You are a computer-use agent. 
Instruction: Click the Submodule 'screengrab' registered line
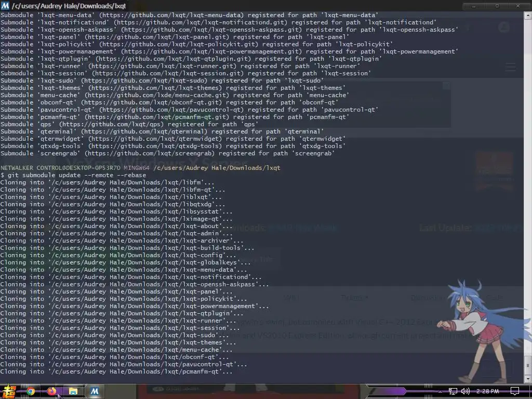click(168, 153)
